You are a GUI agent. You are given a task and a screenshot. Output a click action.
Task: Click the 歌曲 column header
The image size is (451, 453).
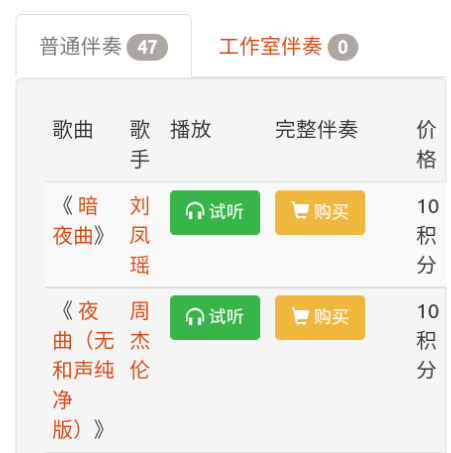point(73,129)
